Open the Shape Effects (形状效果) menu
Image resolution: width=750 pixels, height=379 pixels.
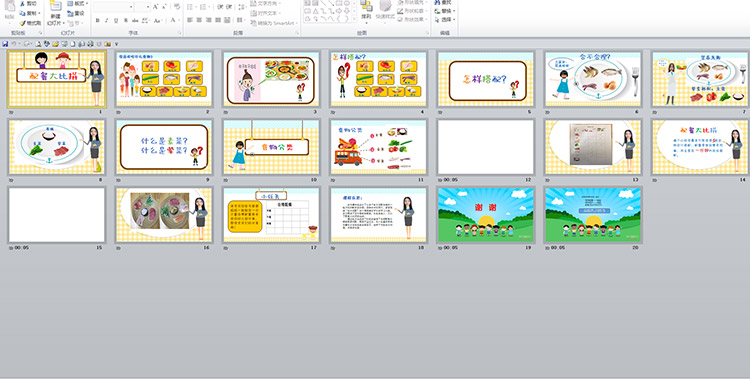tap(413, 19)
